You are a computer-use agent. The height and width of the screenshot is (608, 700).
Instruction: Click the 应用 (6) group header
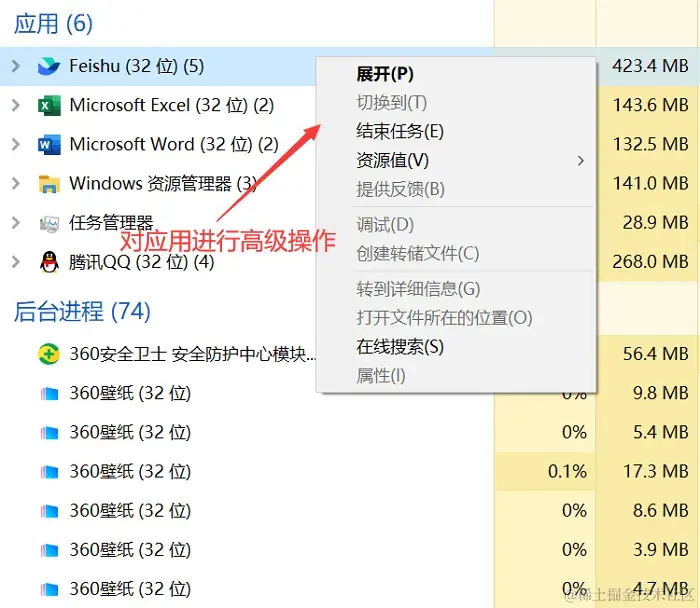point(54,24)
